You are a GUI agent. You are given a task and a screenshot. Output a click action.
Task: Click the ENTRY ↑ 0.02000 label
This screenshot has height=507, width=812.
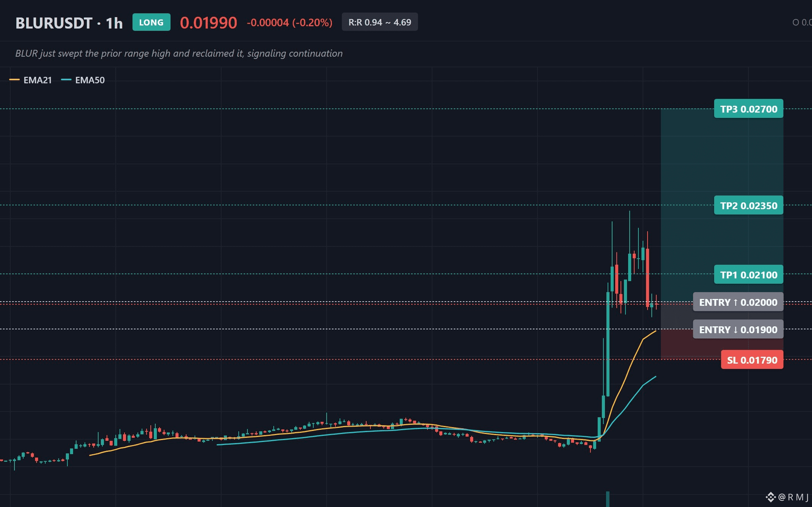click(738, 302)
